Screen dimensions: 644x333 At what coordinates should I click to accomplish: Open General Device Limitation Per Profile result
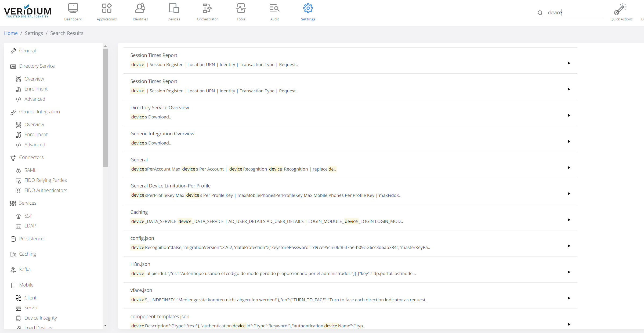170,186
